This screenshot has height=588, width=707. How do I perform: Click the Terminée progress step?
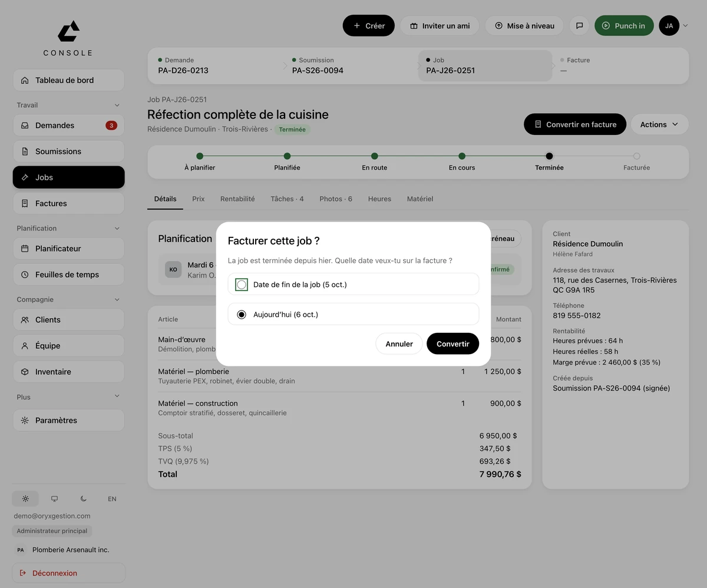pos(549,161)
